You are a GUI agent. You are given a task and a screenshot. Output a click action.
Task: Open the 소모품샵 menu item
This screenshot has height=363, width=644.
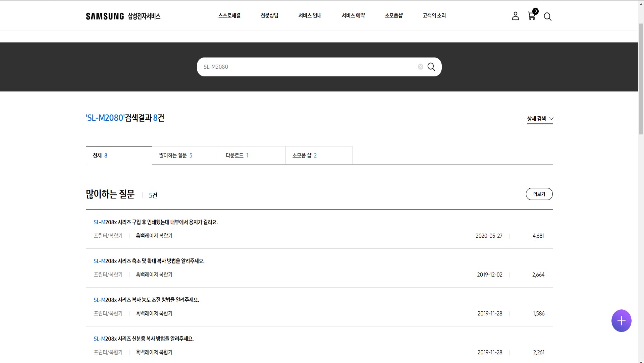[x=394, y=15]
